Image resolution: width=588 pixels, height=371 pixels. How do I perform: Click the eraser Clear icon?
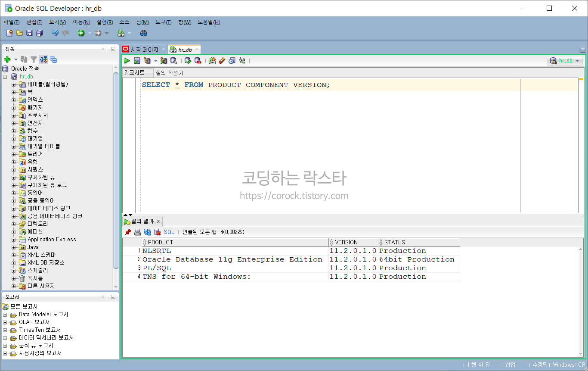pos(222,61)
